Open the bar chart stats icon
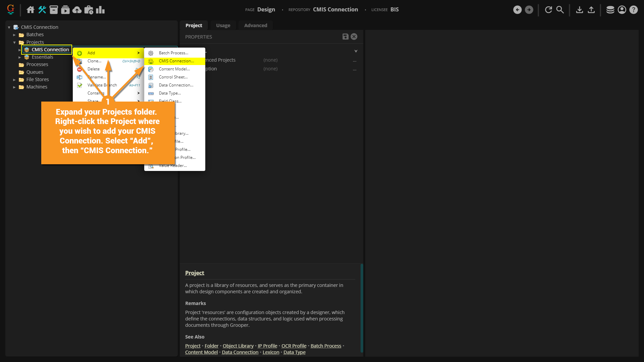The image size is (644, 362). coord(100,10)
